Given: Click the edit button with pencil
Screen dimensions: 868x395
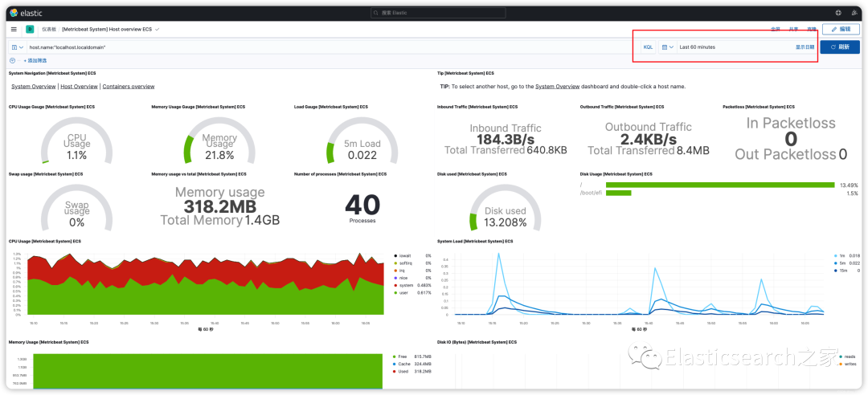Looking at the screenshot, I should [841, 29].
